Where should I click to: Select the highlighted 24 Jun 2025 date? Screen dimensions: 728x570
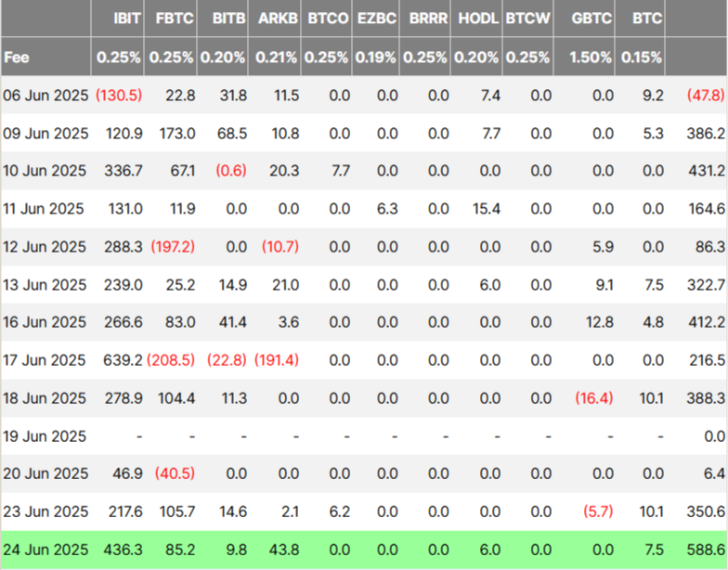click(x=45, y=550)
